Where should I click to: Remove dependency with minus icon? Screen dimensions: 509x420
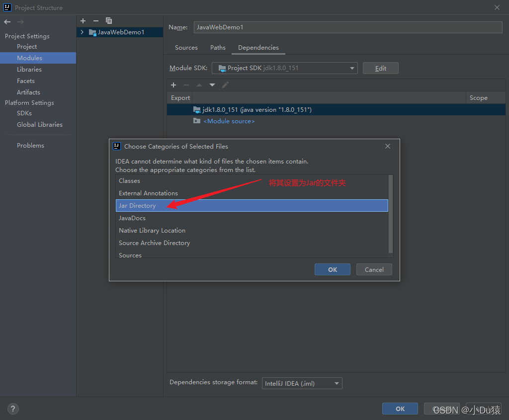click(x=186, y=85)
